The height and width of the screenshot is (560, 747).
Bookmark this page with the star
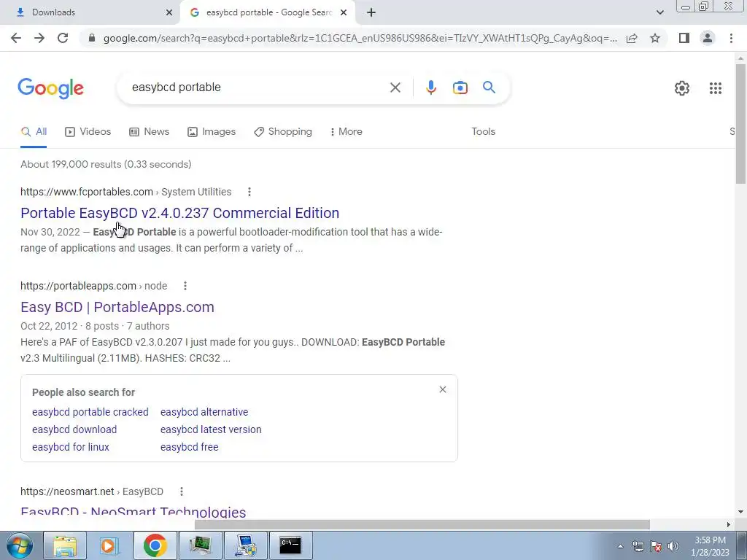(x=655, y=38)
